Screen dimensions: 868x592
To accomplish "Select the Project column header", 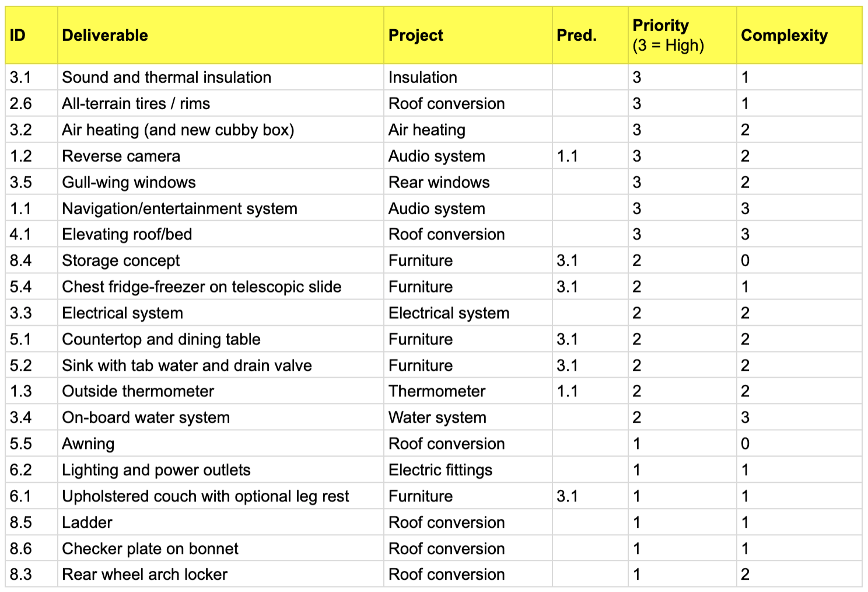I will coord(415,36).
